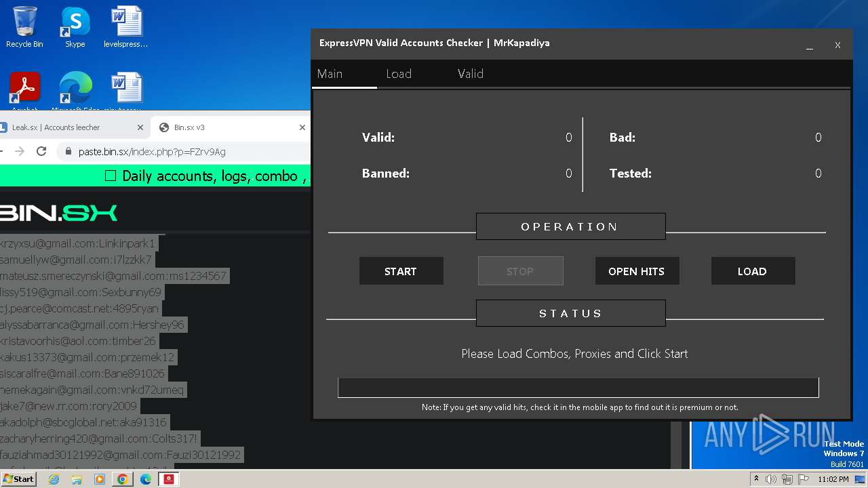Click "Please Load Combos, Proxies and Click Start"

(x=574, y=354)
